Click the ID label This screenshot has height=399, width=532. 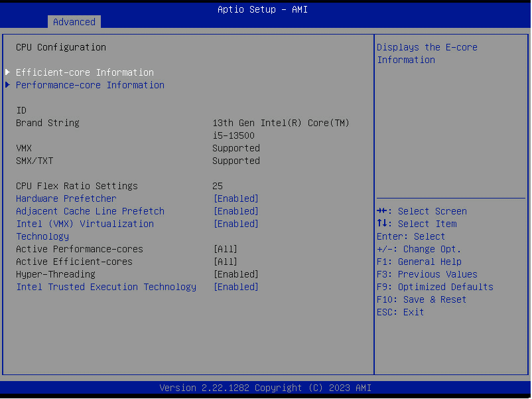click(21, 110)
